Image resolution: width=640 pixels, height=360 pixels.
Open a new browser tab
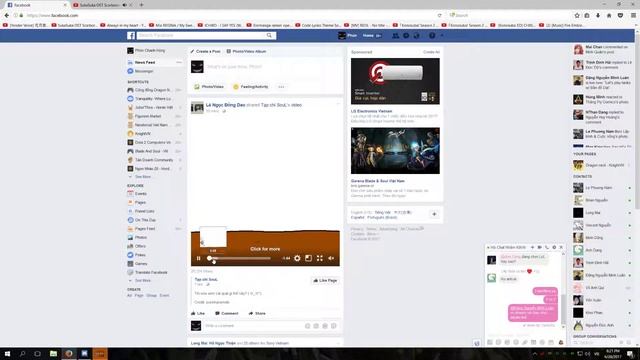coord(141,5)
